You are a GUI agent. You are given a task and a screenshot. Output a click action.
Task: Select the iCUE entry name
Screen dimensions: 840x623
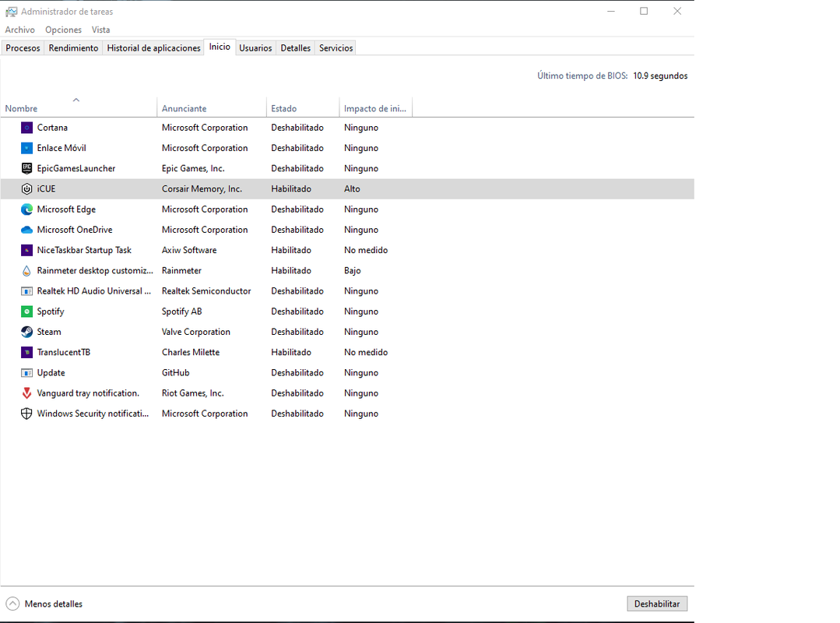click(x=46, y=188)
